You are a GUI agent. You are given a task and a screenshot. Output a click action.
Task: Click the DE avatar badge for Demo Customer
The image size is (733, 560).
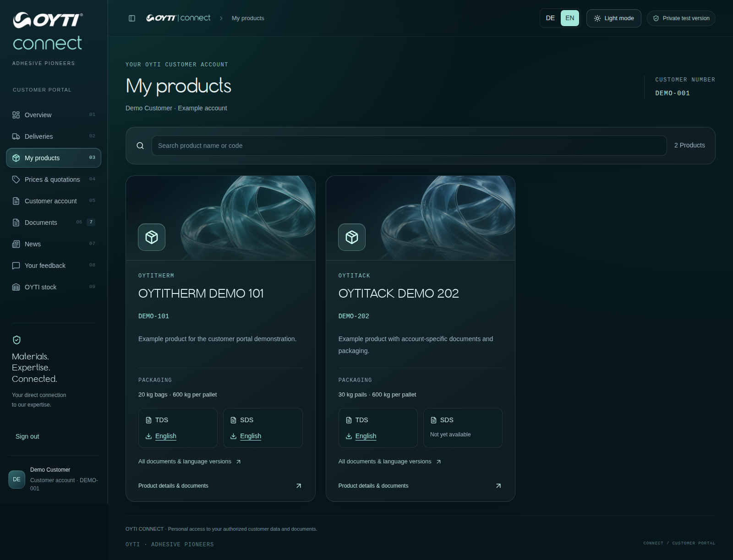tap(16, 479)
